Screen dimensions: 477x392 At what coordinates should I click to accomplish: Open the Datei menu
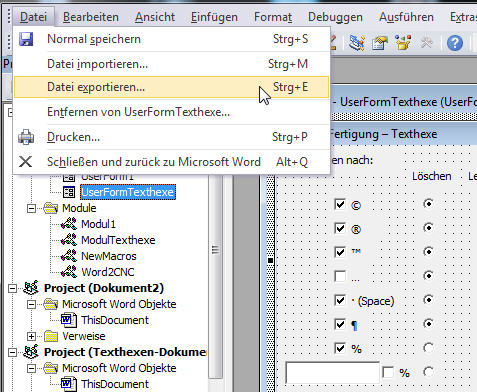point(33,17)
